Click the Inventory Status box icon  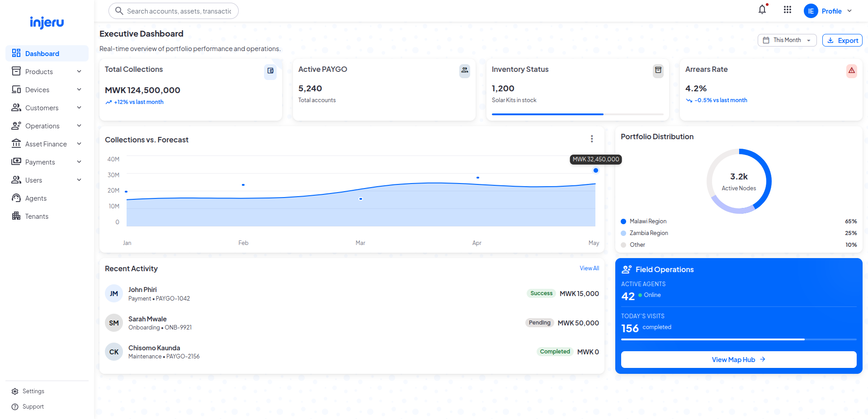coord(658,71)
